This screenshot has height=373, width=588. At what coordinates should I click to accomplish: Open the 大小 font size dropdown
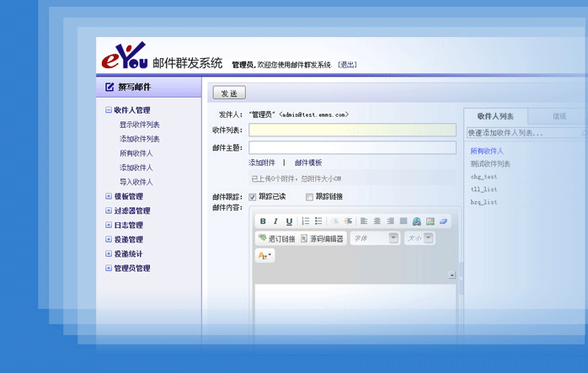coord(420,238)
